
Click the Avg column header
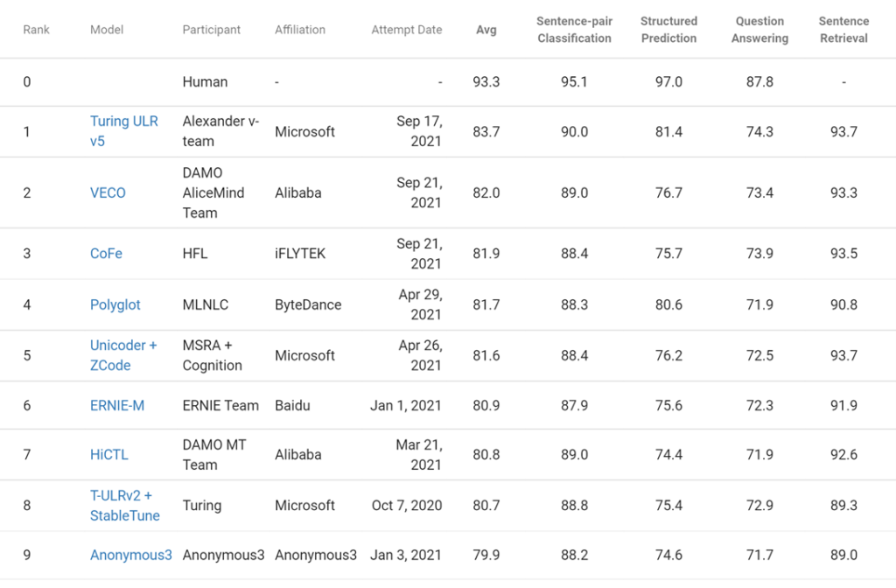tap(486, 30)
